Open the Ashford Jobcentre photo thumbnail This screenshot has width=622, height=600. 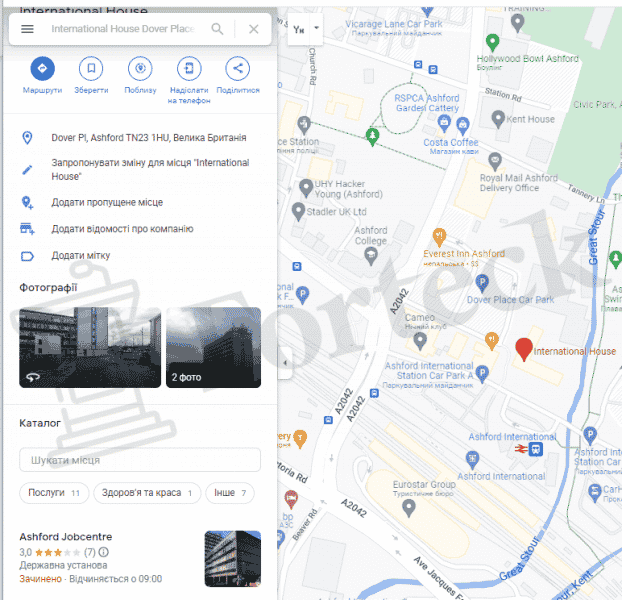[233, 559]
